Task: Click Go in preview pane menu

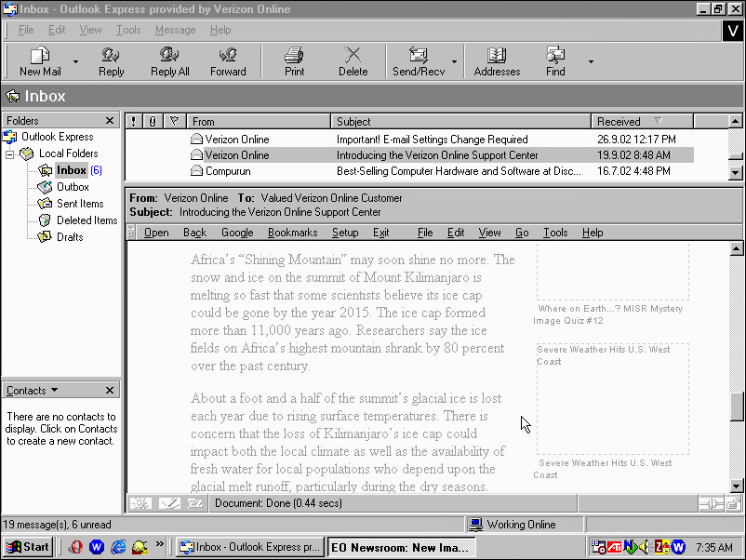Action: pos(522,233)
